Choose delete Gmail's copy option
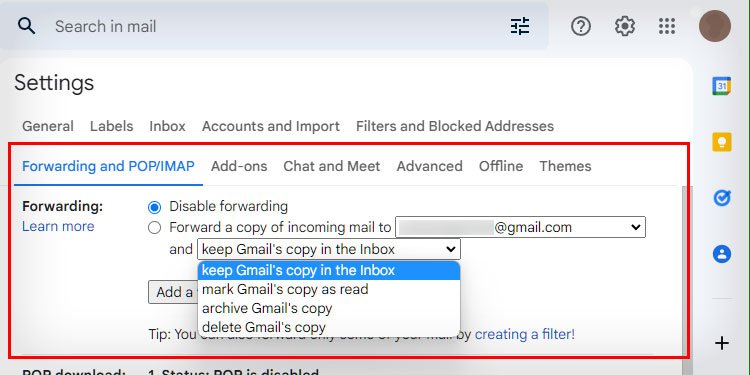Viewport: 750px width, 375px height. [x=329, y=328]
